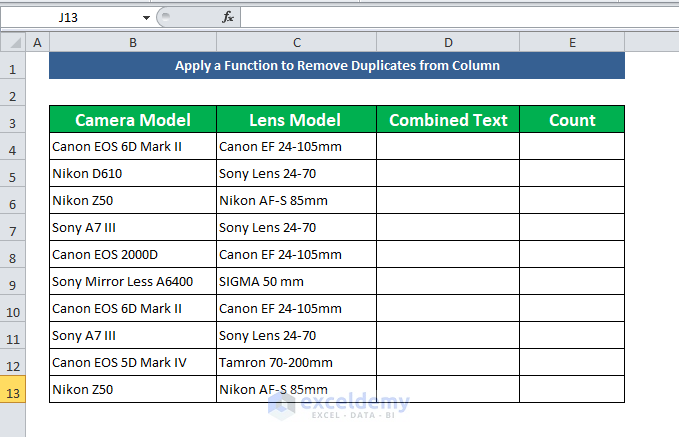
Task: Select row 8 header
Action: click(x=13, y=254)
